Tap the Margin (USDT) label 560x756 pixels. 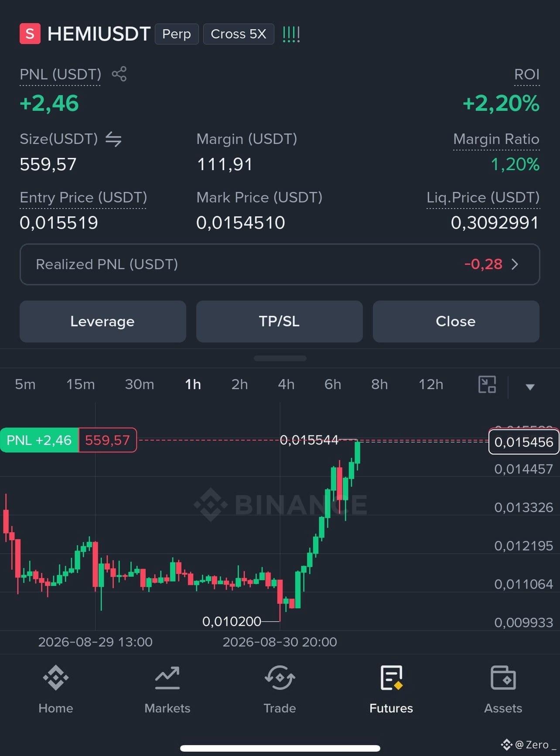click(x=247, y=139)
